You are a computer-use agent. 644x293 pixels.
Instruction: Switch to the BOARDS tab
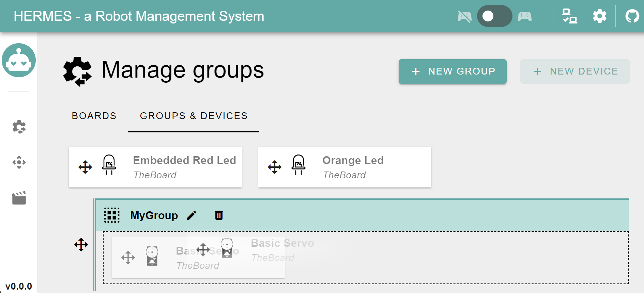click(94, 116)
